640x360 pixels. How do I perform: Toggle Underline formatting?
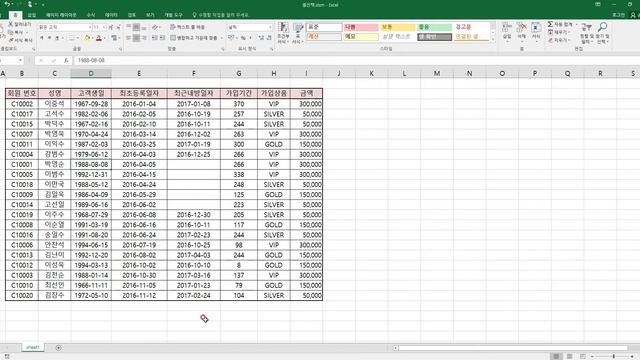pos(57,38)
